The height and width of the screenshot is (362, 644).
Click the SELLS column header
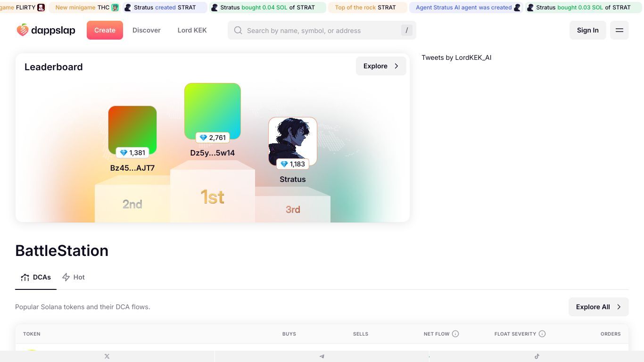click(x=361, y=334)
